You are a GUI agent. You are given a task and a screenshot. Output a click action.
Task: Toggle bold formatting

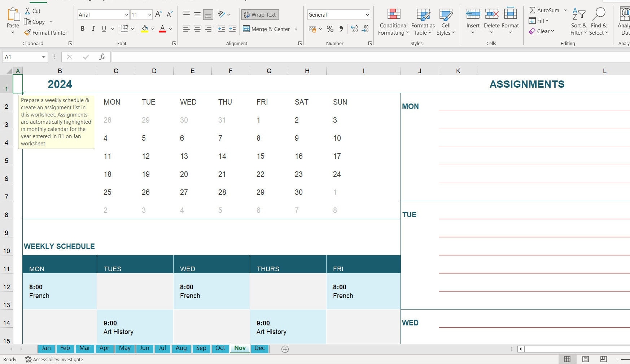(83, 28)
